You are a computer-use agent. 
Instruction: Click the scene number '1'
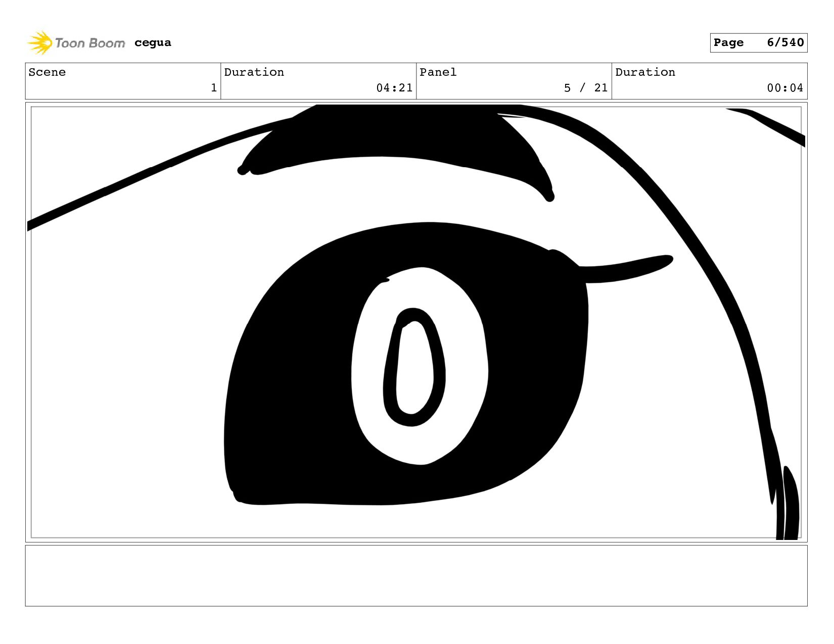[214, 88]
